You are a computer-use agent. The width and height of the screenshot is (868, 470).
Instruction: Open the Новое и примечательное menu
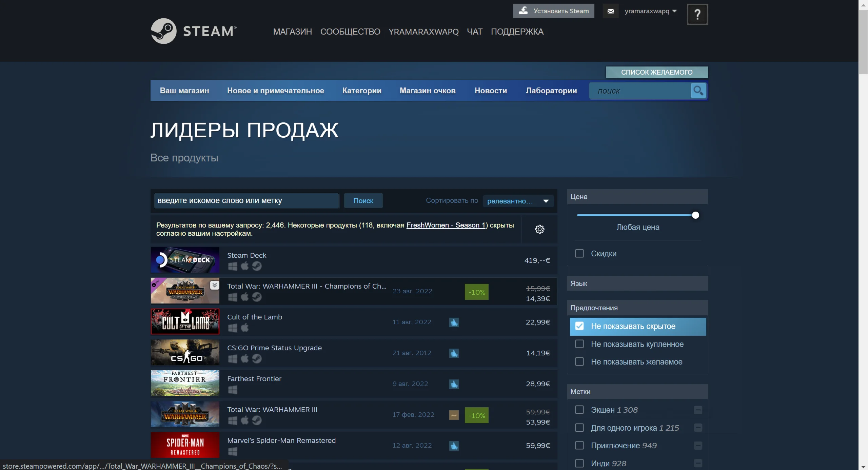tap(275, 91)
